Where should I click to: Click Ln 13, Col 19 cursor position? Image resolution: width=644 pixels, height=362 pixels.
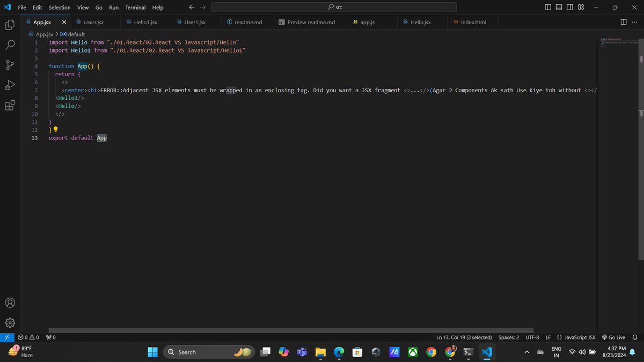tap(464, 337)
